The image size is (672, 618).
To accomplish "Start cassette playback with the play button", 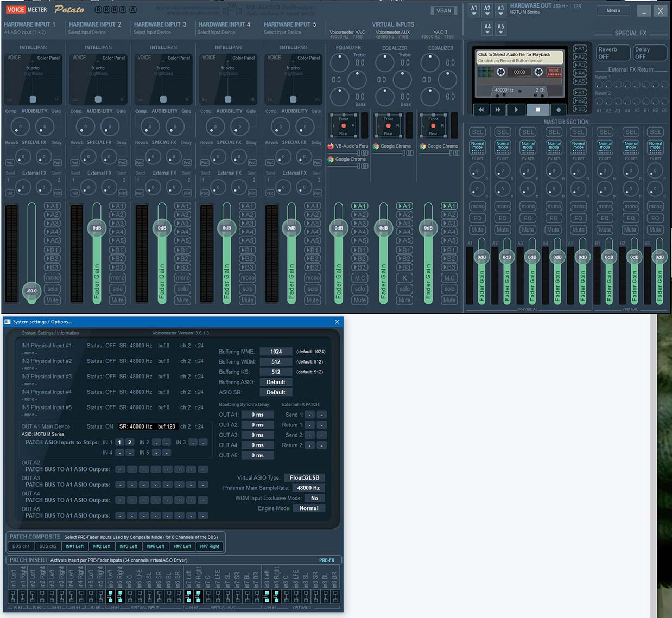I will click(x=516, y=110).
